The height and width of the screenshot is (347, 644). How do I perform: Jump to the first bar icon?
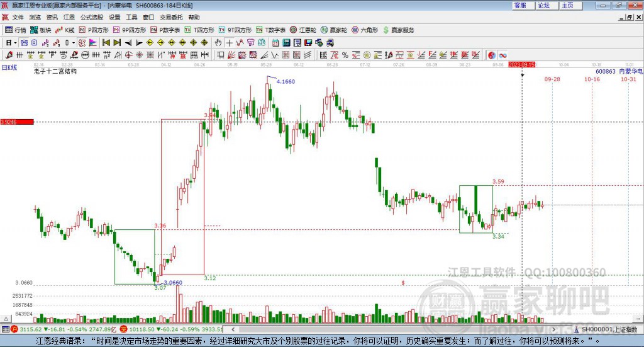tap(106, 43)
